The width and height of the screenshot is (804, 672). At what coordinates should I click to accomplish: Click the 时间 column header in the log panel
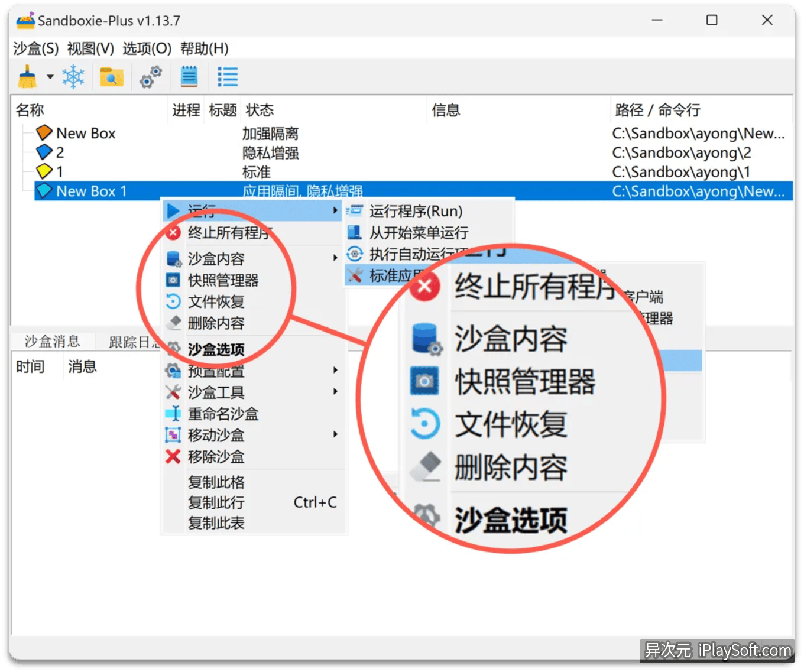coord(30,366)
